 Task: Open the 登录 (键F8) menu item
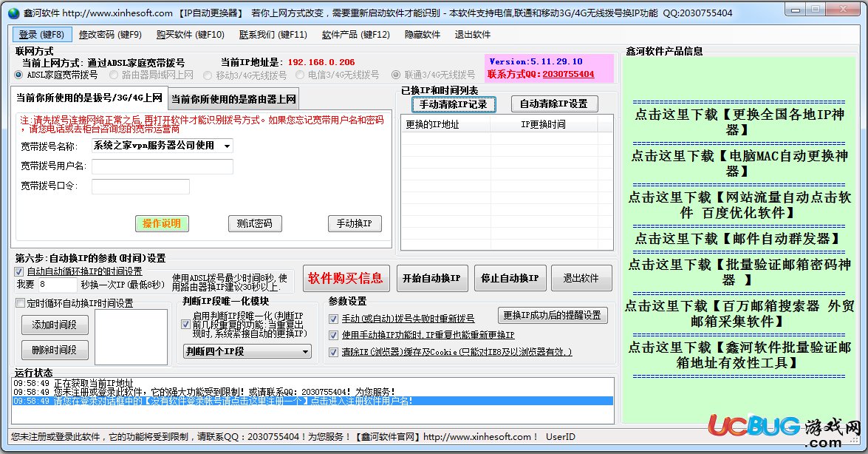point(41,34)
